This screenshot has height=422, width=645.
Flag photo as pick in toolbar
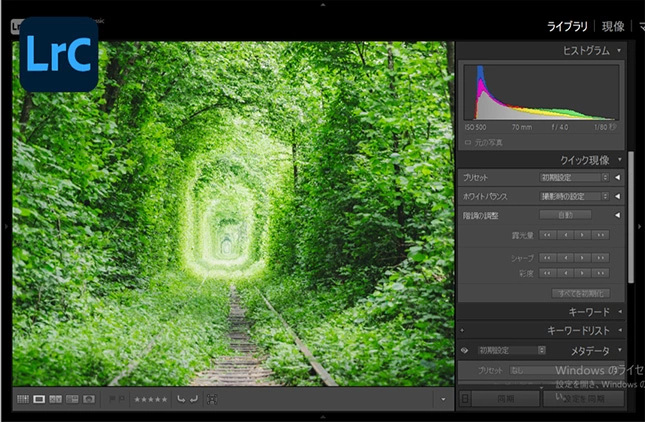point(112,399)
